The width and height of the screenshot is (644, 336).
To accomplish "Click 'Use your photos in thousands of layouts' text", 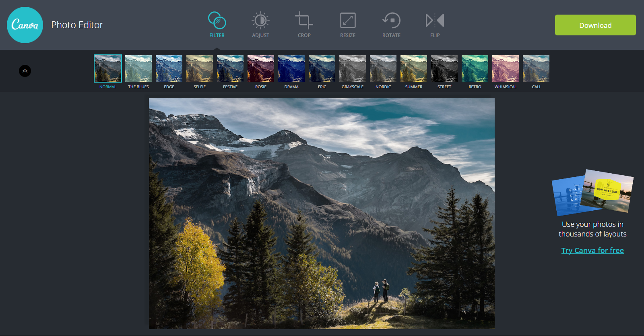I will click(x=592, y=229).
